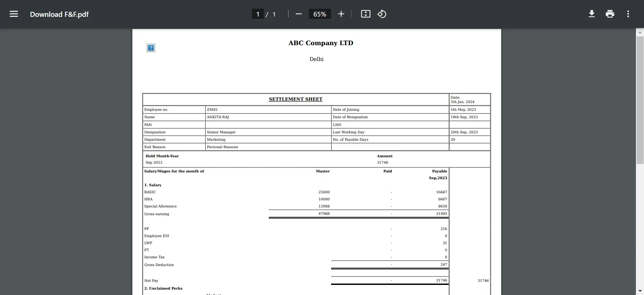644x295 pixels.
Task: Open the sidebar hamburger menu
Action: click(x=14, y=14)
